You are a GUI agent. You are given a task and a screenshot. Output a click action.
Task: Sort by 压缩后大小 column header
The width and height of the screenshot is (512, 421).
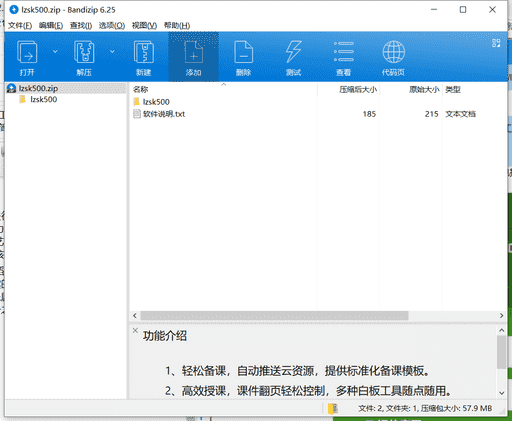358,89
